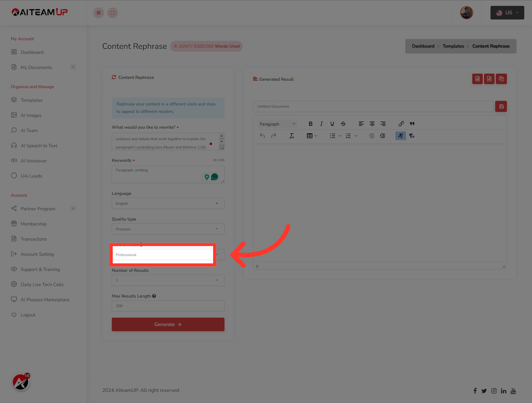Go to Dashboard in the sidebar
Viewport: 532px width, 403px height.
pyautogui.click(x=32, y=52)
